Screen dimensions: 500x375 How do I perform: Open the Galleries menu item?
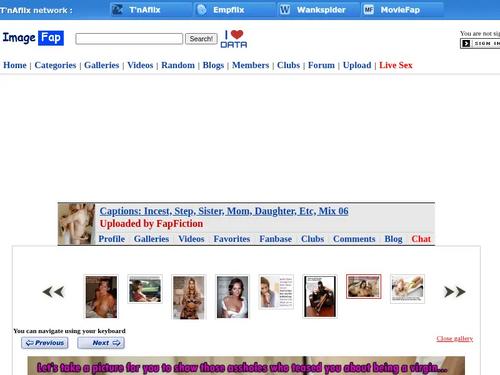click(102, 65)
